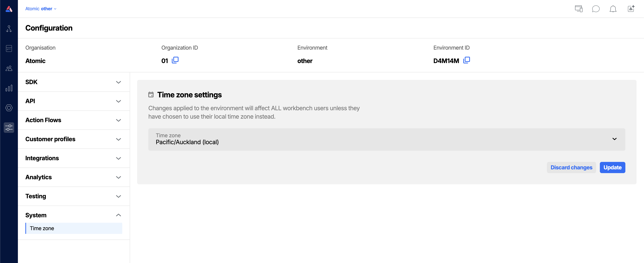Screen dimensions: 644x263
Task: Open the chat bubble icon
Action: 596,9
